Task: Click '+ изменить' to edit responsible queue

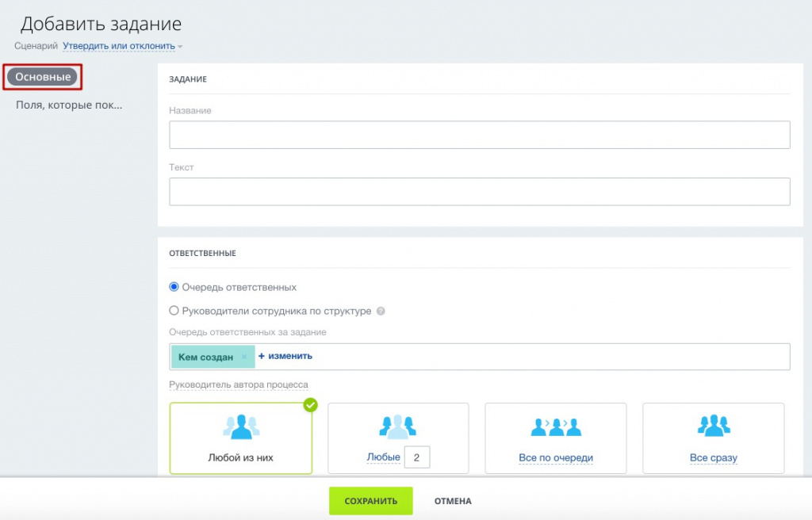Action: click(285, 356)
